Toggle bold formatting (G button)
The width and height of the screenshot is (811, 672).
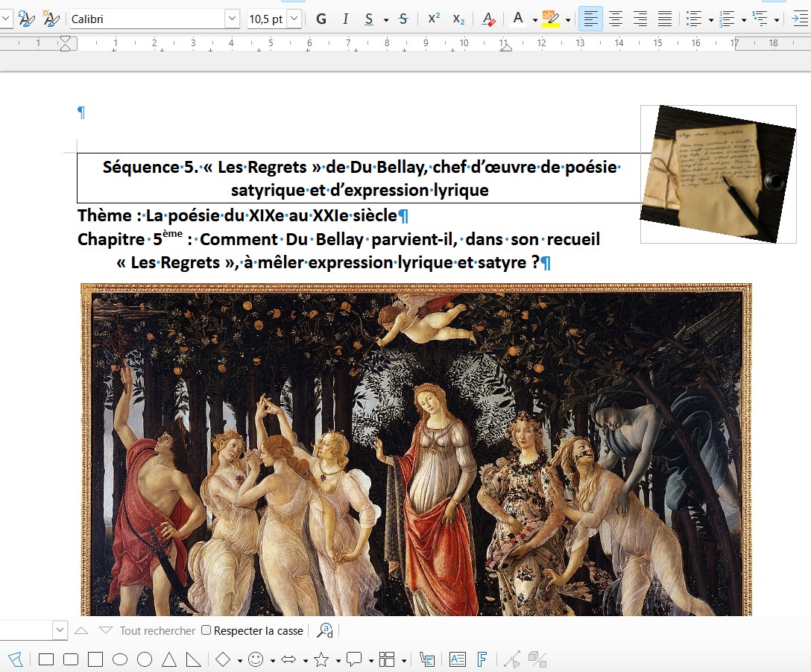(x=321, y=19)
